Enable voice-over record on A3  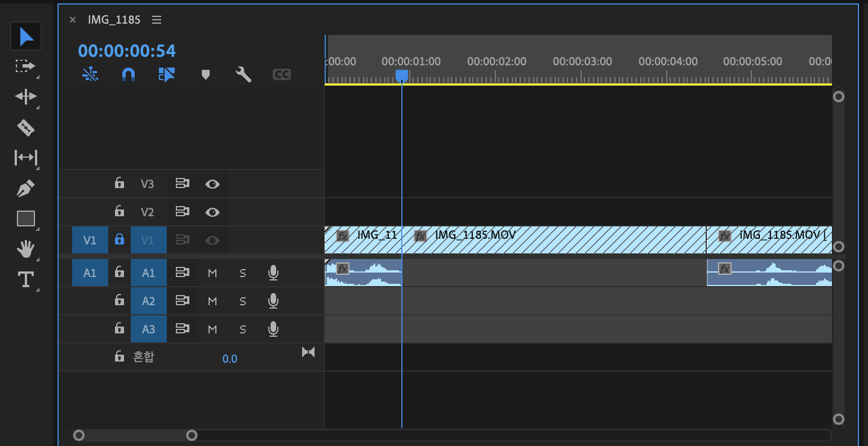(273, 329)
